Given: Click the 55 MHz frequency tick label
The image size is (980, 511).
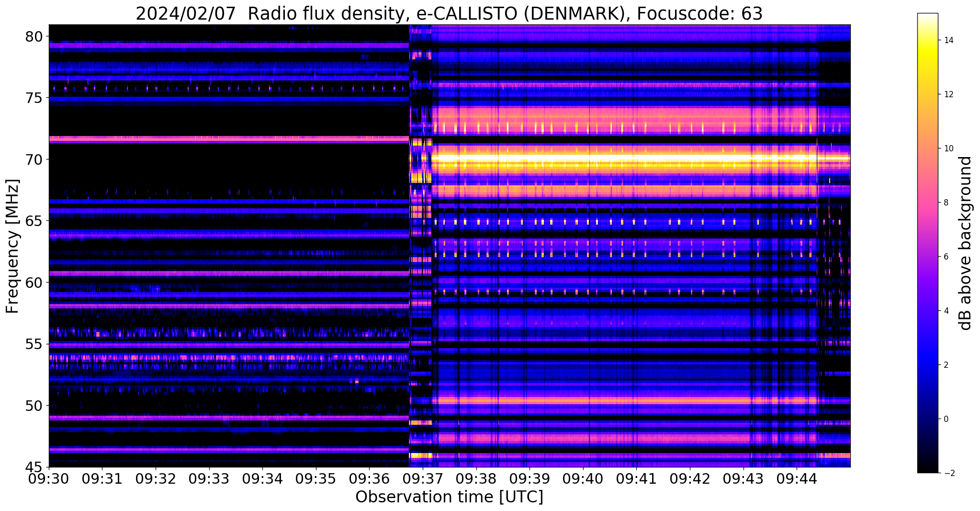Looking at the screenshot, I should (x=34, y=344).
